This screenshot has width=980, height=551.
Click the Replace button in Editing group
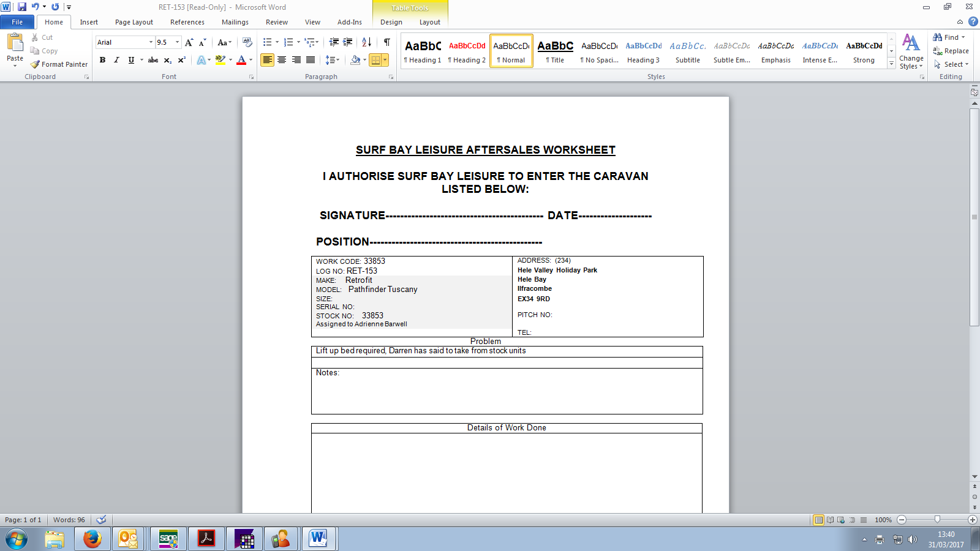[x=951, y=51]
